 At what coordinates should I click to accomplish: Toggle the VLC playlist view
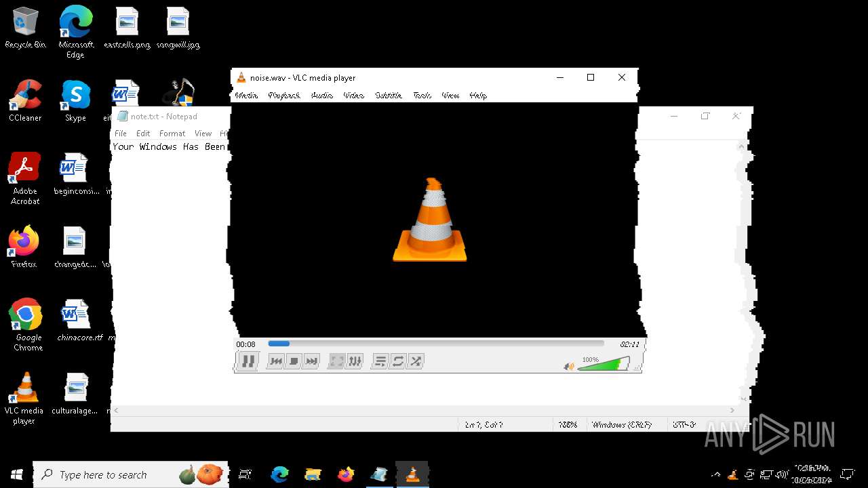coord(380,361)
